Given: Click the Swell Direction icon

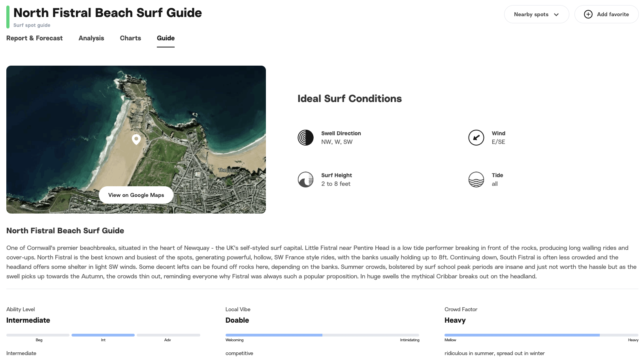Looking at the screenshot, I should tap(305, 138).
